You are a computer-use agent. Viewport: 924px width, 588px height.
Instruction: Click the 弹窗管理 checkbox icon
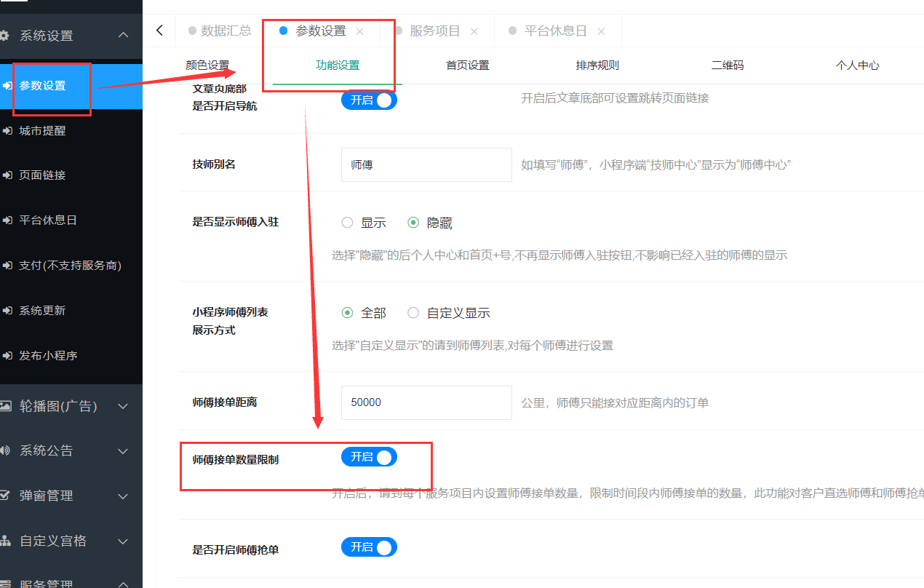coord(5,496)
